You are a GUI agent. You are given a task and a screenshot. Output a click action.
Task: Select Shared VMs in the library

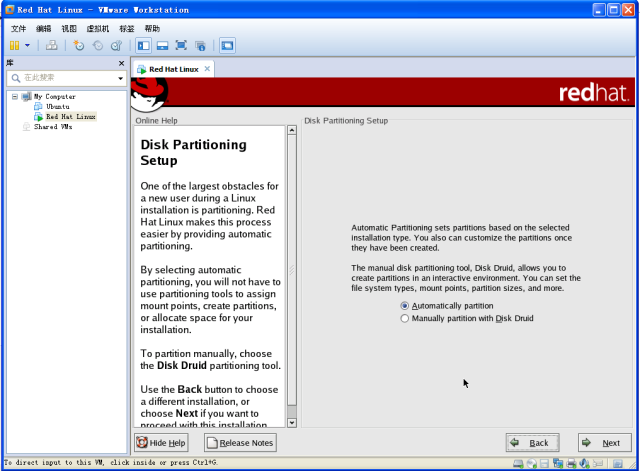pyautogui.click(x=53, y=127)
